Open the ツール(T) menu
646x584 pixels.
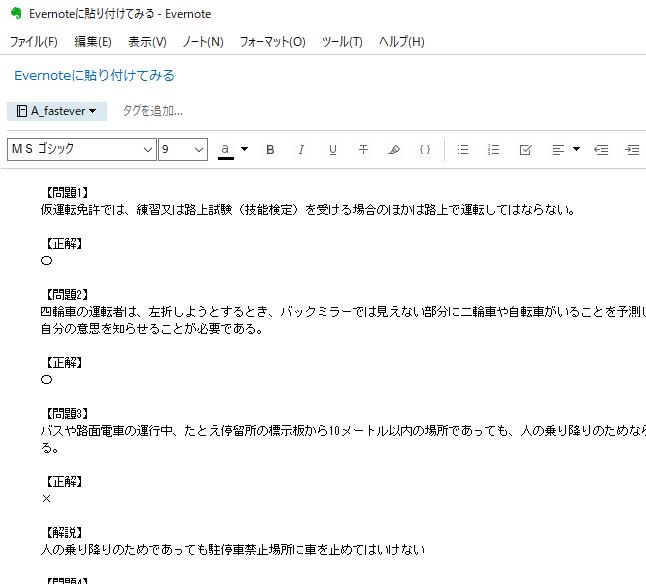tap(342, 42)
